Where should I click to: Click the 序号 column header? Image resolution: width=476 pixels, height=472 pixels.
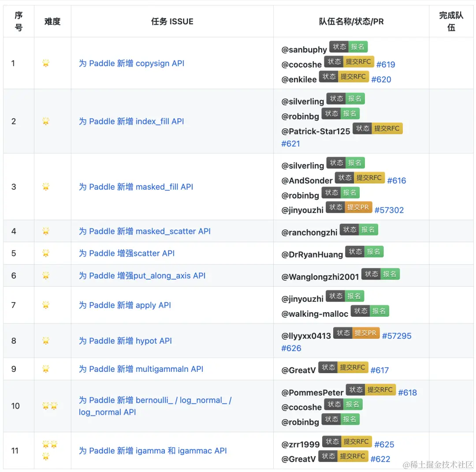19,21
